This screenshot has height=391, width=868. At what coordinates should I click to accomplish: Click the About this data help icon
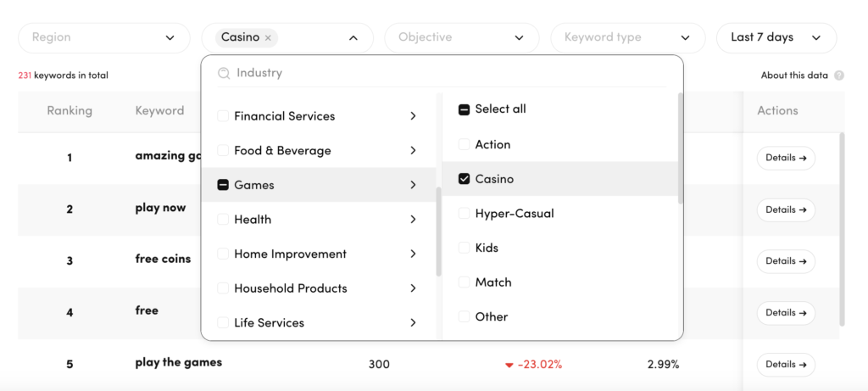pos(839,75)
